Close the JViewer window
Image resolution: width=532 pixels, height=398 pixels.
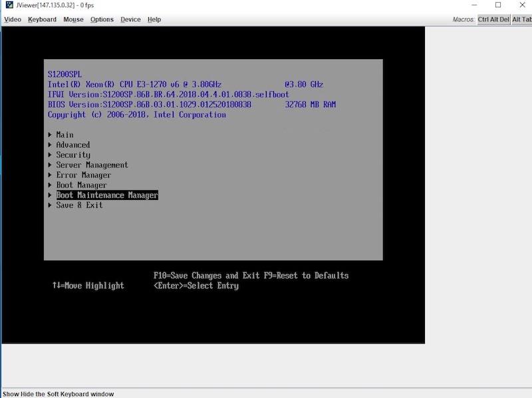(523, 5)
